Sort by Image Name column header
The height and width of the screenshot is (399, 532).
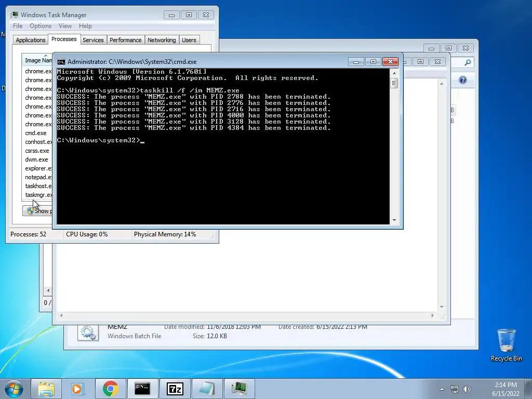37,60
